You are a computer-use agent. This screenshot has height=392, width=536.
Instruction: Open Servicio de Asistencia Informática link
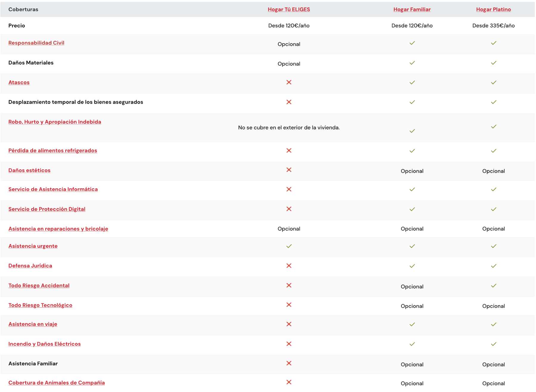53,189
